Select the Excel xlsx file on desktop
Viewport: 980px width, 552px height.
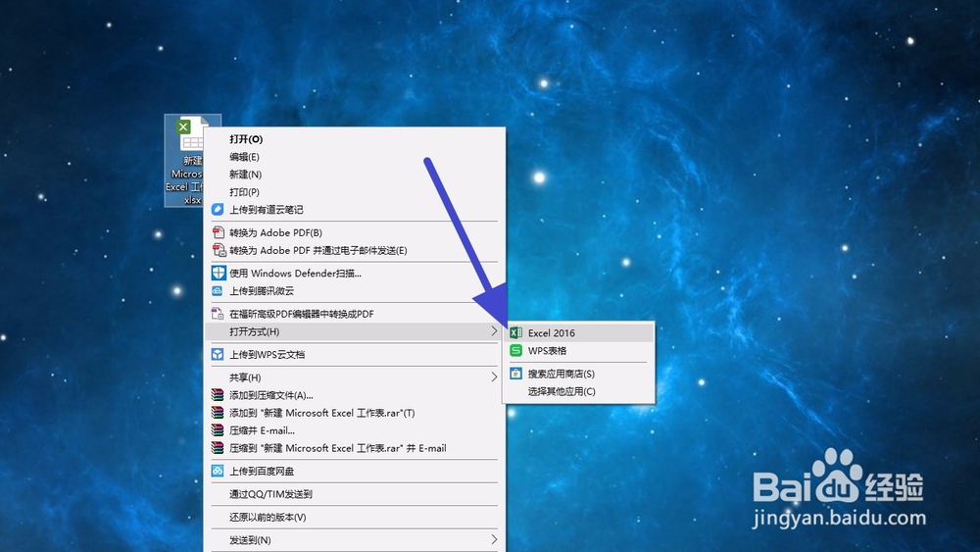(x=185, y=161)
